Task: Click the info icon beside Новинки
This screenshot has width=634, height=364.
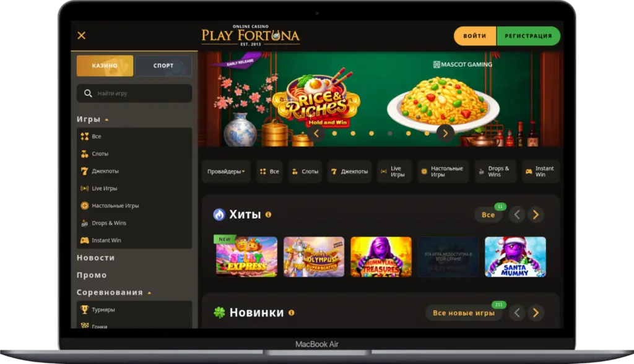Action: point(291,313)
